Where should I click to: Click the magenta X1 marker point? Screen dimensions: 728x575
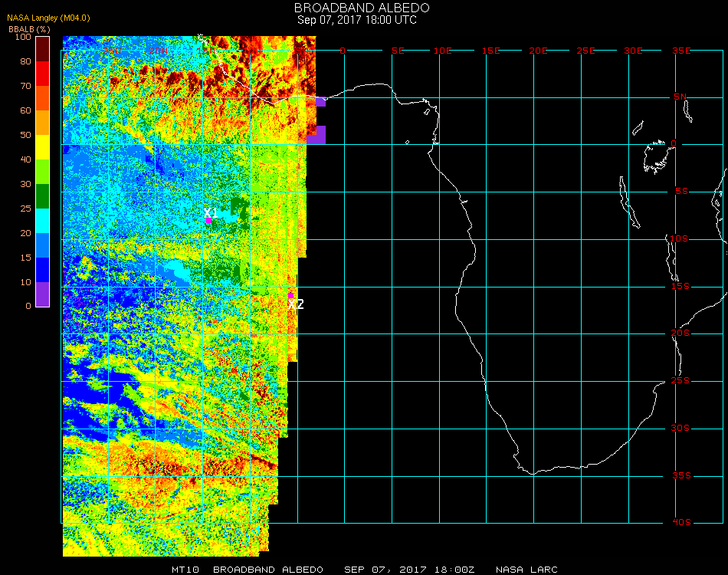point(209,221)
